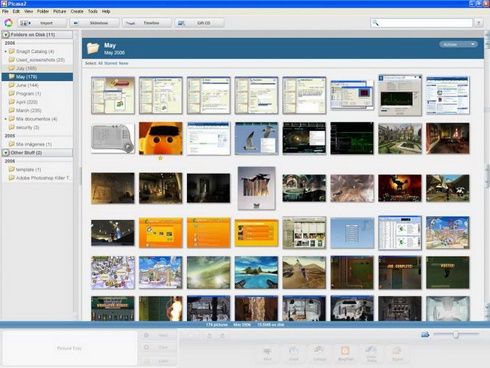Select the May (179) folder
490x368 pixels.
[x=37, y=77]
